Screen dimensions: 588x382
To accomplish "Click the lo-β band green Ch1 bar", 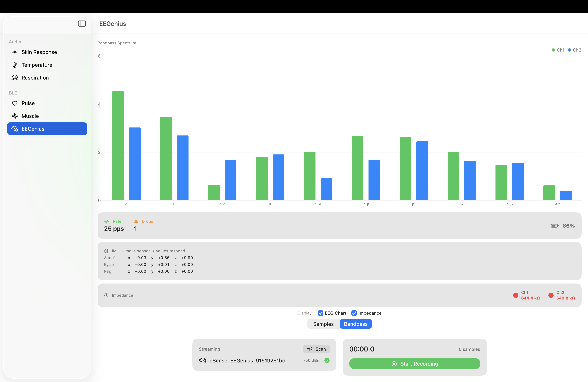I will (x=357, y=168).
